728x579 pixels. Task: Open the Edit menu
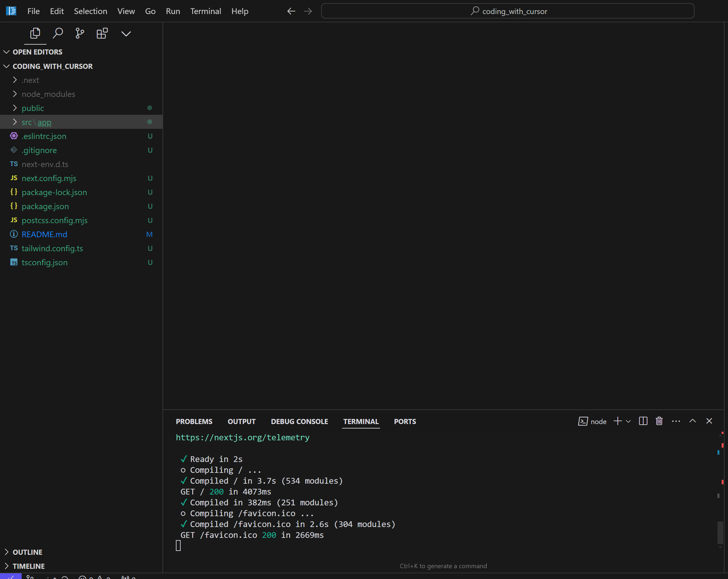click(x=57, y=11)
